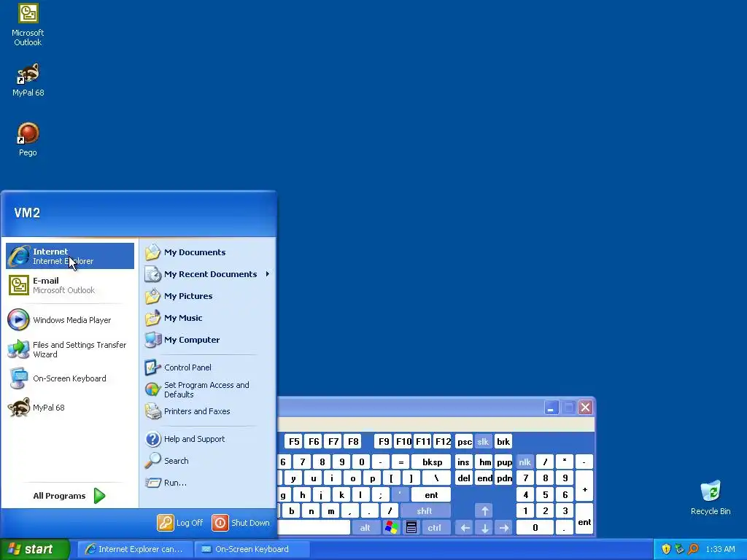This screenshot has width=747, height=560.
Task: Click the pdn key on On-Screen Keyboard
Action: tap(504, 478)
